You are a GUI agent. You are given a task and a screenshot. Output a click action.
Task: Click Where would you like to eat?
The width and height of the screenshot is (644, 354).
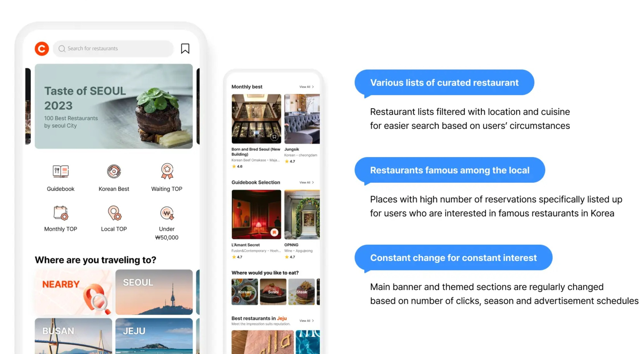click(x=265, y=273)
